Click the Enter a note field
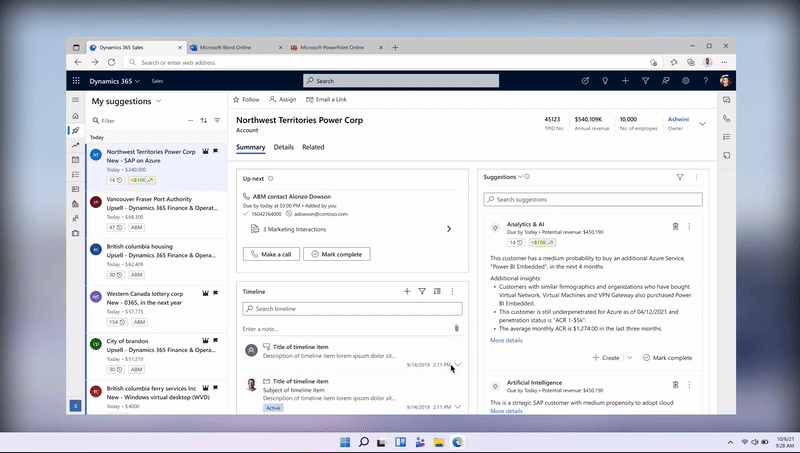The image size is (800, 453). (x=347, y=329)
